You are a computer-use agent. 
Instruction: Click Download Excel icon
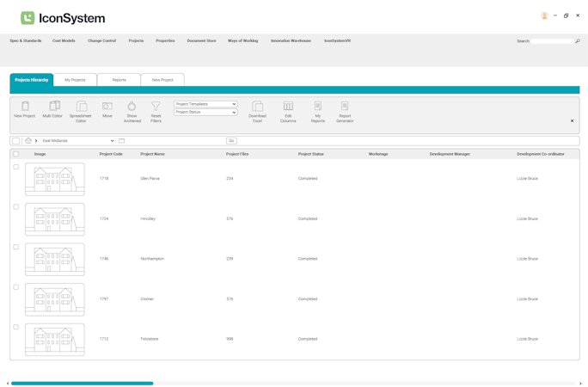click(x=257, y=106)
